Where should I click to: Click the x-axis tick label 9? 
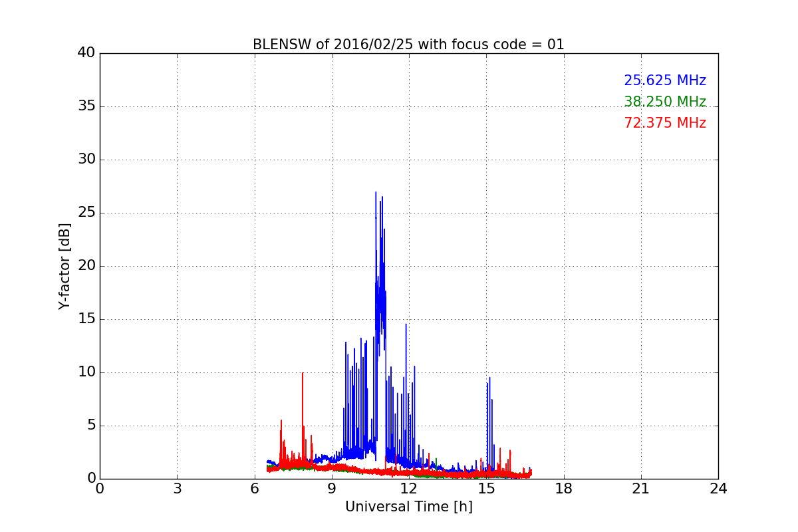coord(332,488)
